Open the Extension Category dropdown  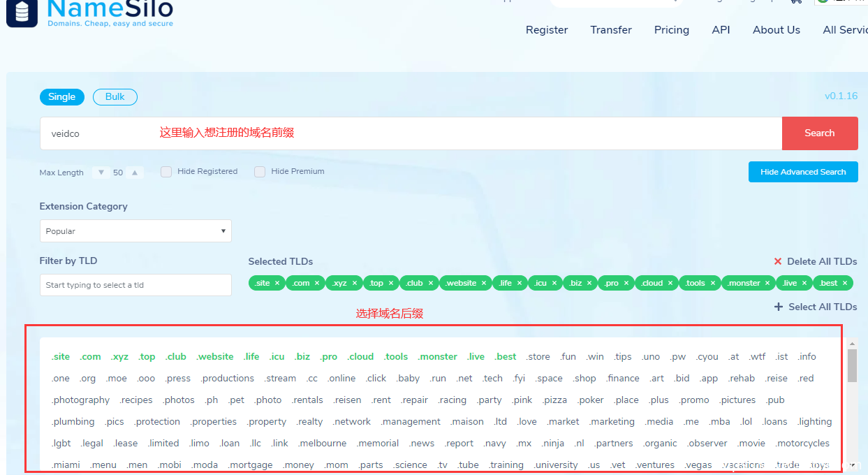click(x=135, y=231)
